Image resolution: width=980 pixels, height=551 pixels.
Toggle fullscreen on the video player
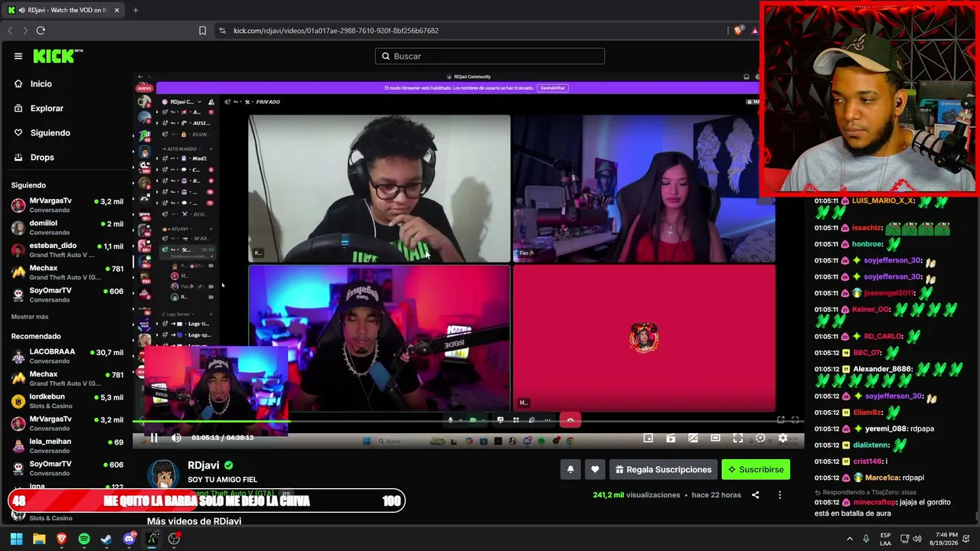[x=738, y=438]
